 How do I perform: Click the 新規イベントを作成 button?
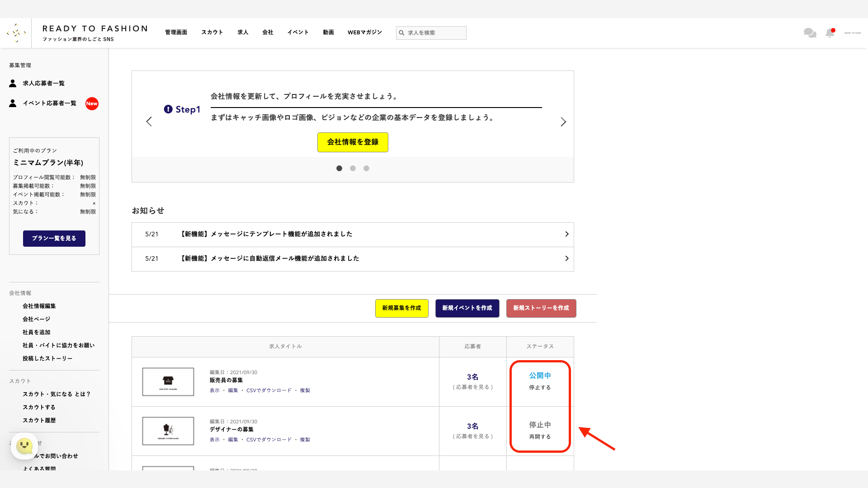point(467,308)
